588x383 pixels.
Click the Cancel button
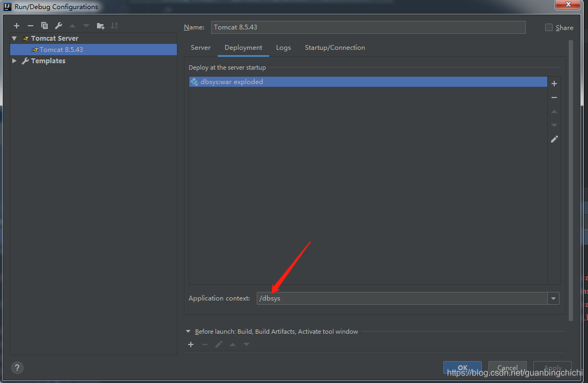tap(508, 367)
